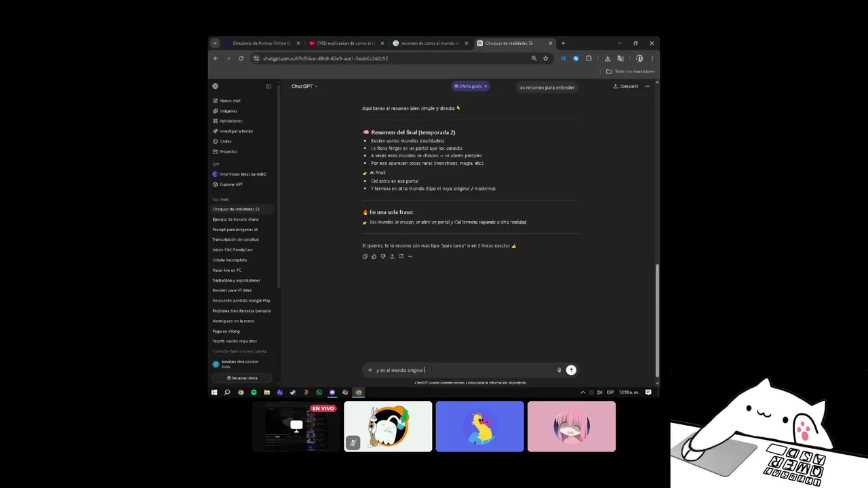
Task: Regenerate the assistant response
Action: [401, 256]
